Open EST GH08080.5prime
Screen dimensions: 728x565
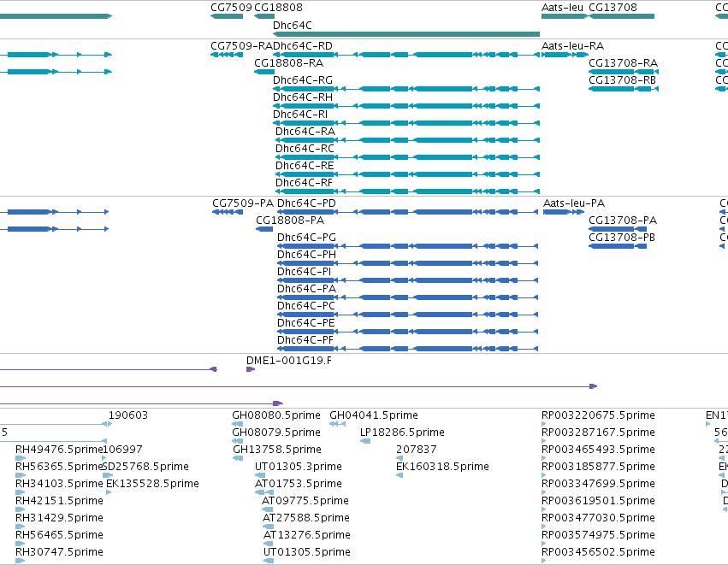276,415
